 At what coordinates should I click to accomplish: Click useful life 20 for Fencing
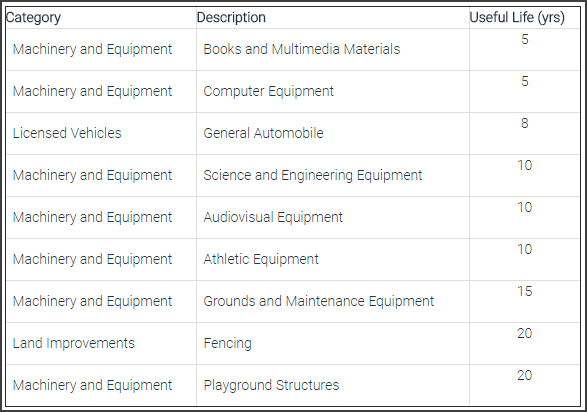tap(524, 333)
